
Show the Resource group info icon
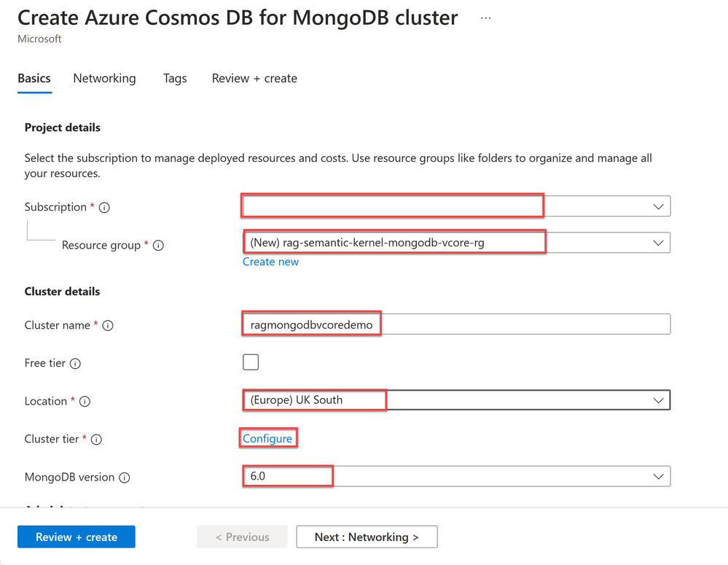coord(158,246)
